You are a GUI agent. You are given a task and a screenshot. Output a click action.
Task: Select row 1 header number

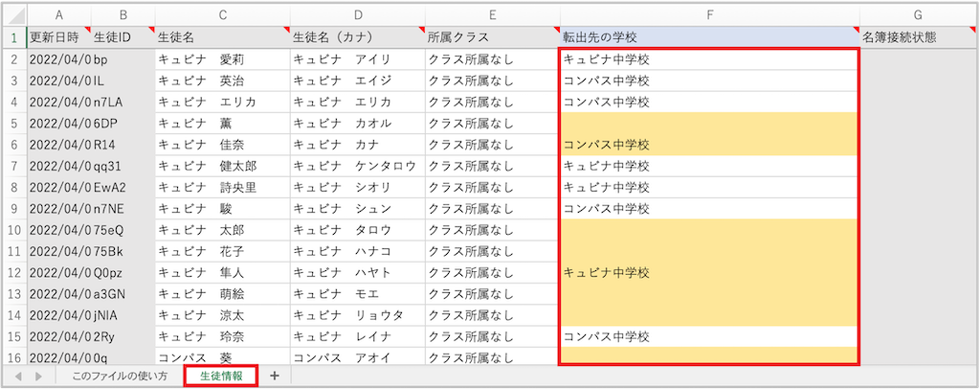tap(14, 37)
